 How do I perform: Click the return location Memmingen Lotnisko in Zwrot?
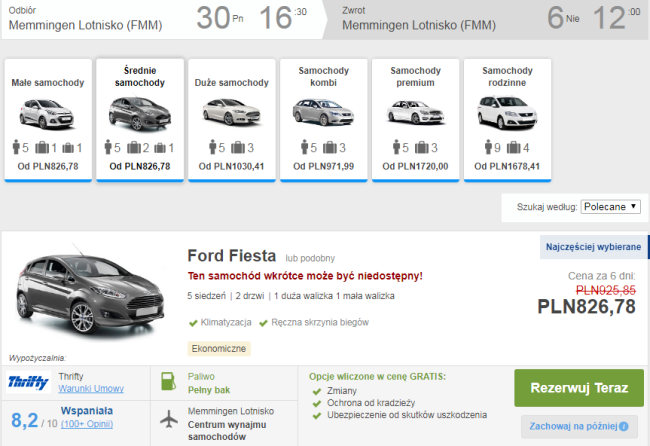point(419,25)
